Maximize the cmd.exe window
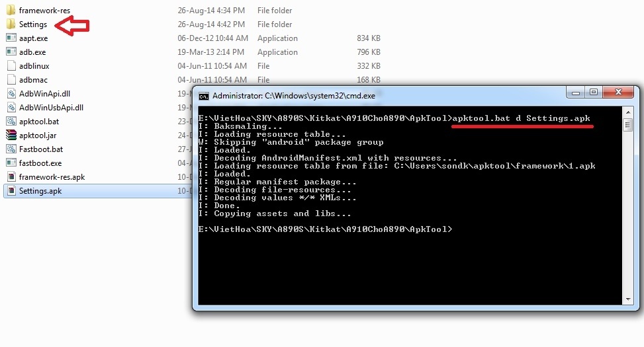Image resolution: width=644 pixels, height=347 pixels. [x=594, y=93]
